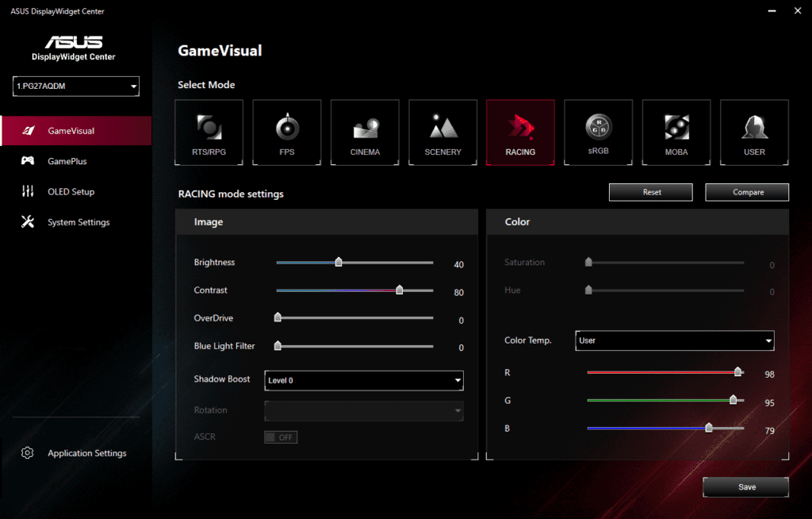Select the sRGB mode icon

click(x=598, y=132)
